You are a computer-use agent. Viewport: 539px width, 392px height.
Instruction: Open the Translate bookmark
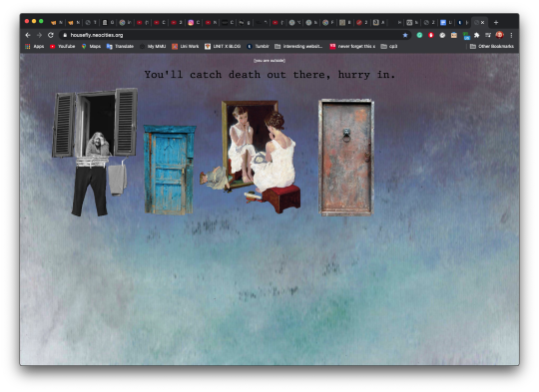click(x=120, y=46)
